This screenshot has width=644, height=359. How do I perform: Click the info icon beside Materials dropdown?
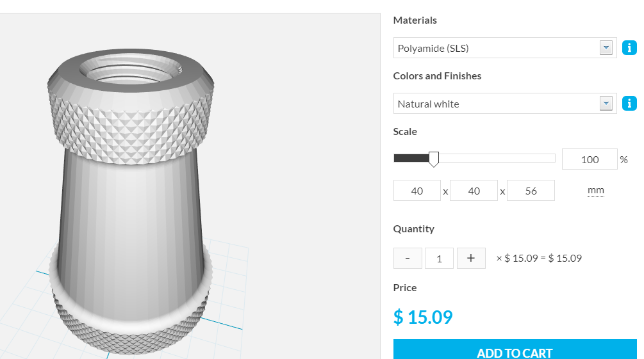629,48
